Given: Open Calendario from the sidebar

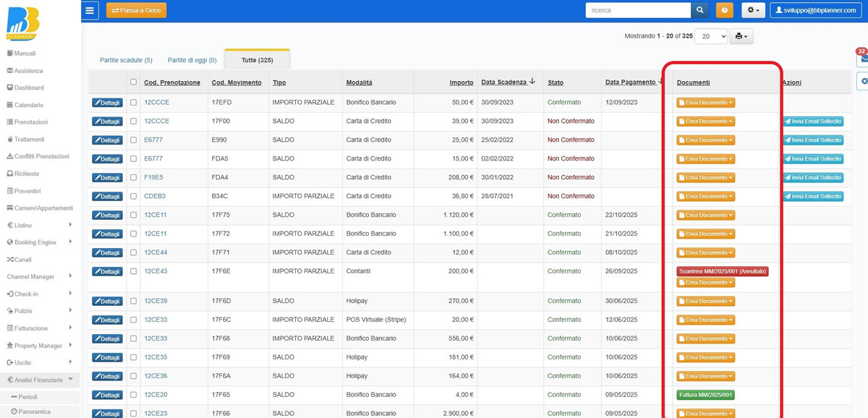Looking at the screenshot, I should click(x=29, y=105).
